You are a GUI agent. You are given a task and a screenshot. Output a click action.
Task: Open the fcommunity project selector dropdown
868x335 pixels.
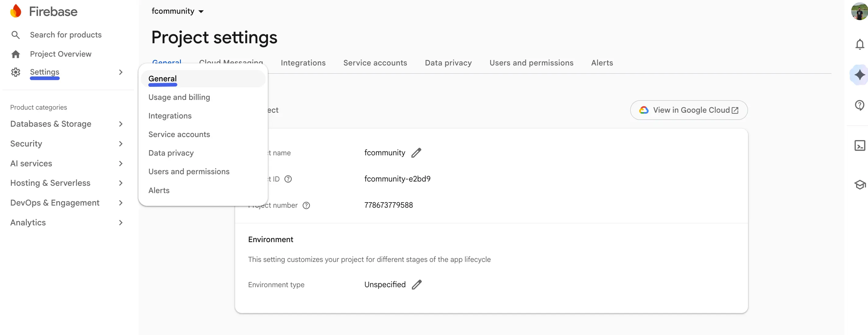[178, 11]
